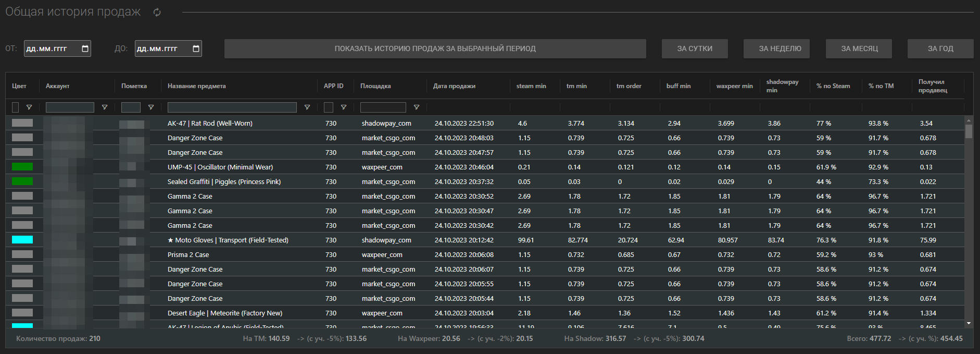Sort by steam min column header
Image resolution: width=980 pixels, height=354 pixels.
pos(531,86)
